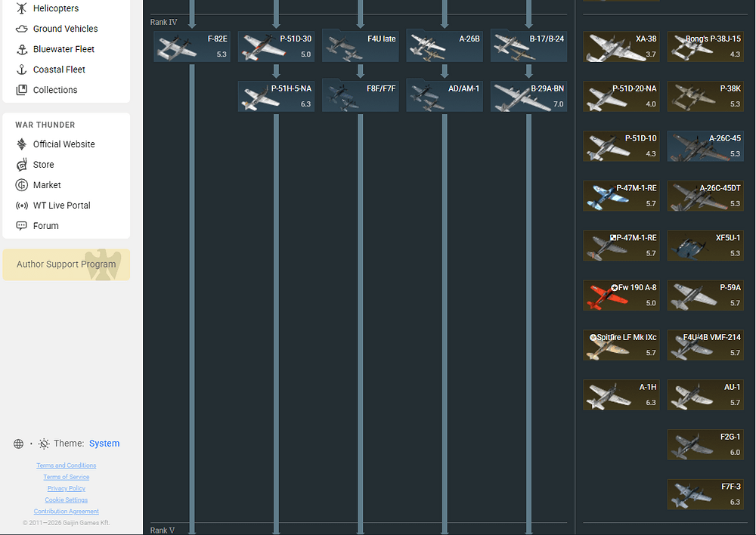Click the WT Live Portal icon
The width and height of the screenshot is (756, 535).
click(x=21, y=206)
